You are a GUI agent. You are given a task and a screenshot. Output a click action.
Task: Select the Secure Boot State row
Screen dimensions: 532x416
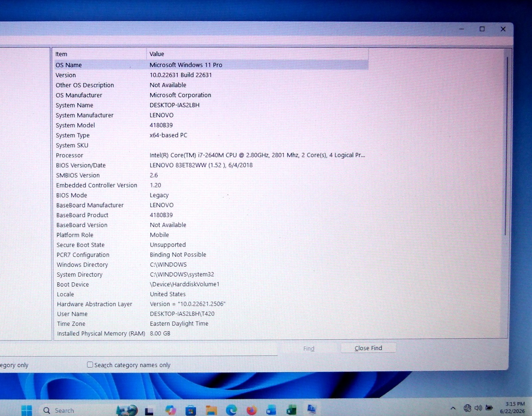tap(211, 245)
